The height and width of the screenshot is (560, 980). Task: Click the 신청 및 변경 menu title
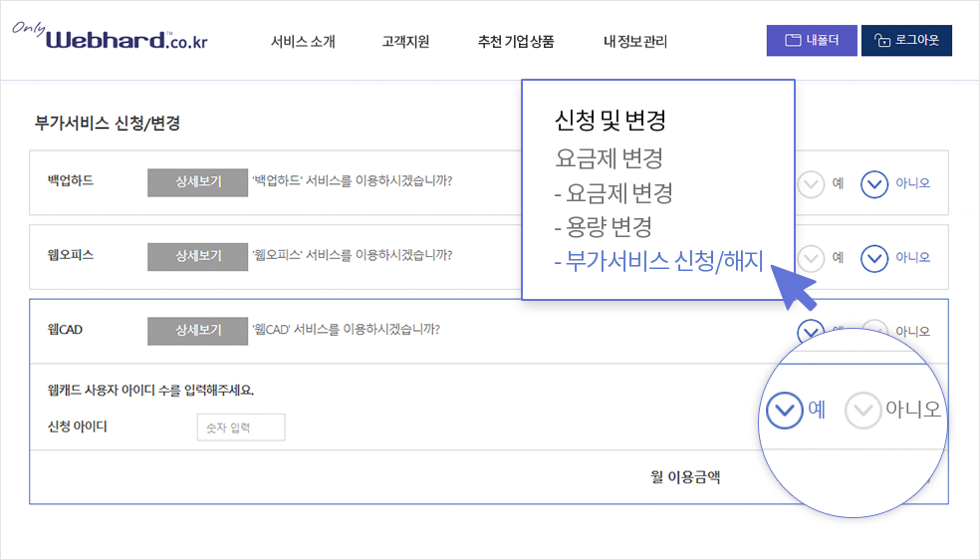(x=611, y=120)
